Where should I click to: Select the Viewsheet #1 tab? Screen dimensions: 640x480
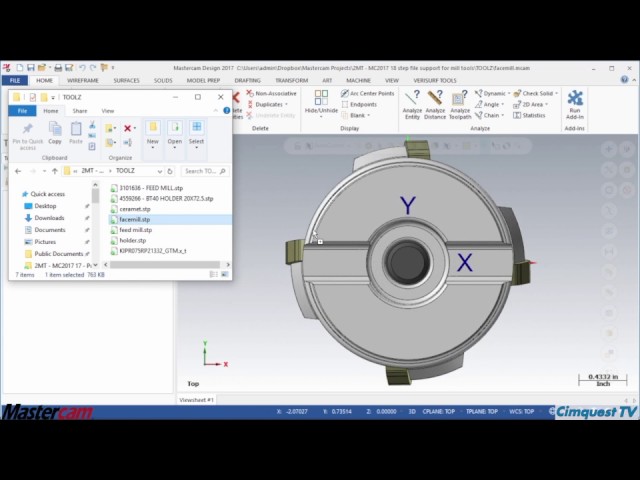click(196, 400)
